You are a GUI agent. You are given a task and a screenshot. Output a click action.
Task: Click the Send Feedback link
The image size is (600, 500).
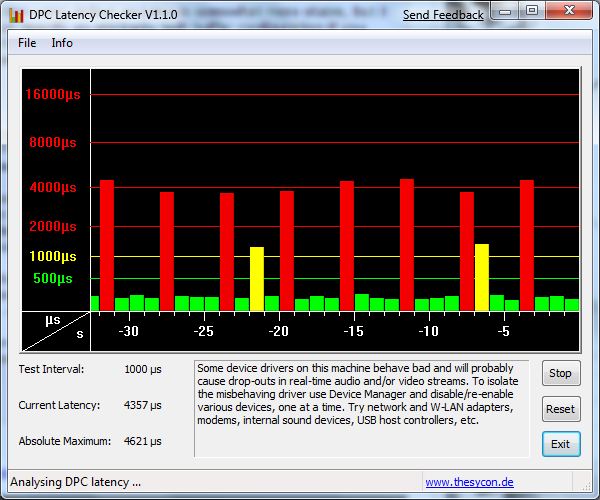point(443,15)
